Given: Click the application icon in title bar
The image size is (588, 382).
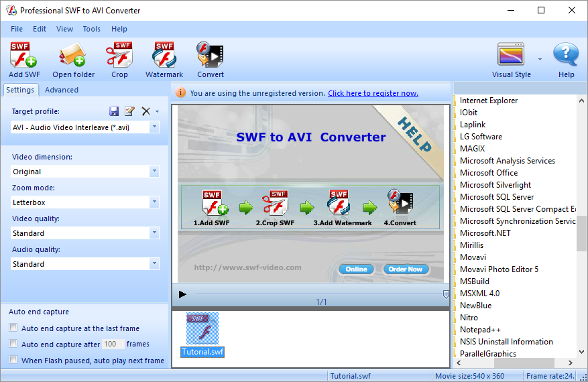Looking at the screenshot, I should (x=11, y=10).
